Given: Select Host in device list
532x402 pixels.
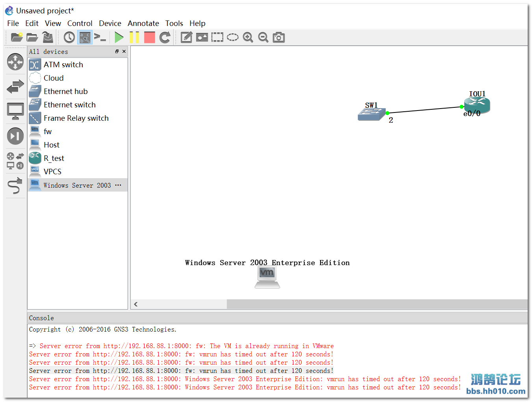Looking at the screenshot, I should pos(78,145).
